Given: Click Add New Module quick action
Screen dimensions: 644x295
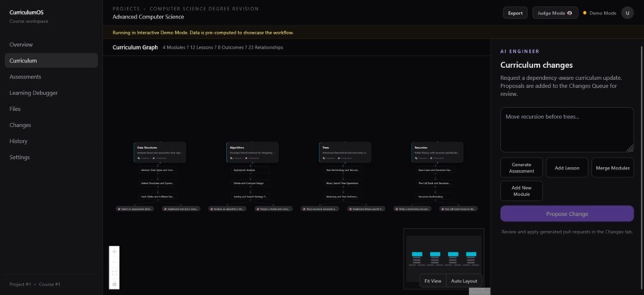Looking at the screenshot, I should (521, 190).
